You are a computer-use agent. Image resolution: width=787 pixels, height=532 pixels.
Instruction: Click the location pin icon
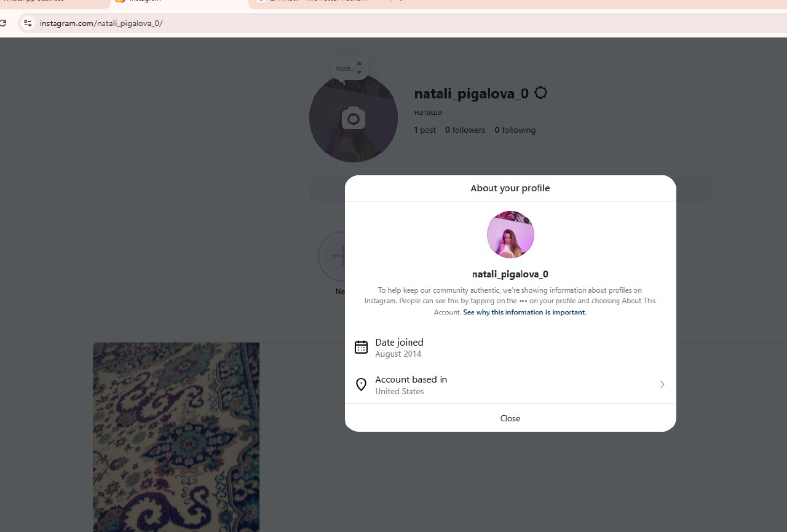[x=362, y=384]
